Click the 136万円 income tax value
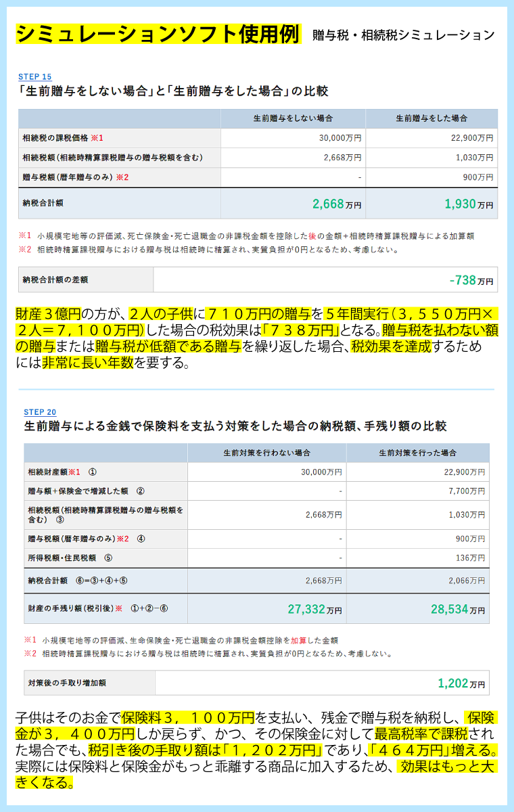514x812 pixels. pyautogui.click(x=473, y=558)
